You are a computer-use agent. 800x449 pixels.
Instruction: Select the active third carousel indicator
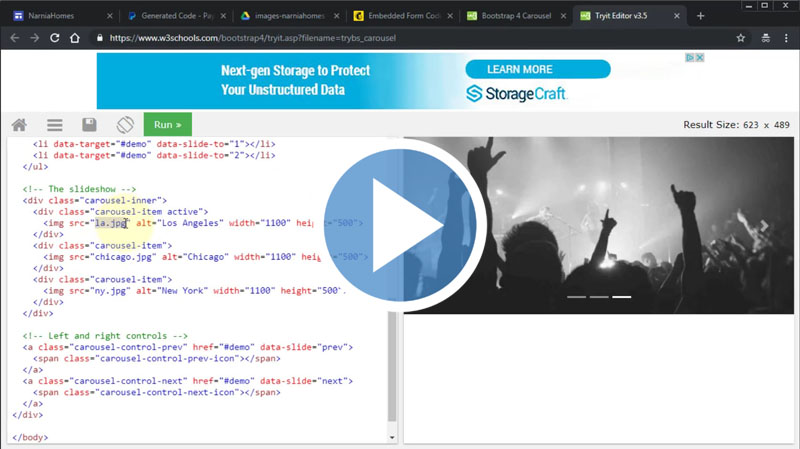tap(622, 297)
